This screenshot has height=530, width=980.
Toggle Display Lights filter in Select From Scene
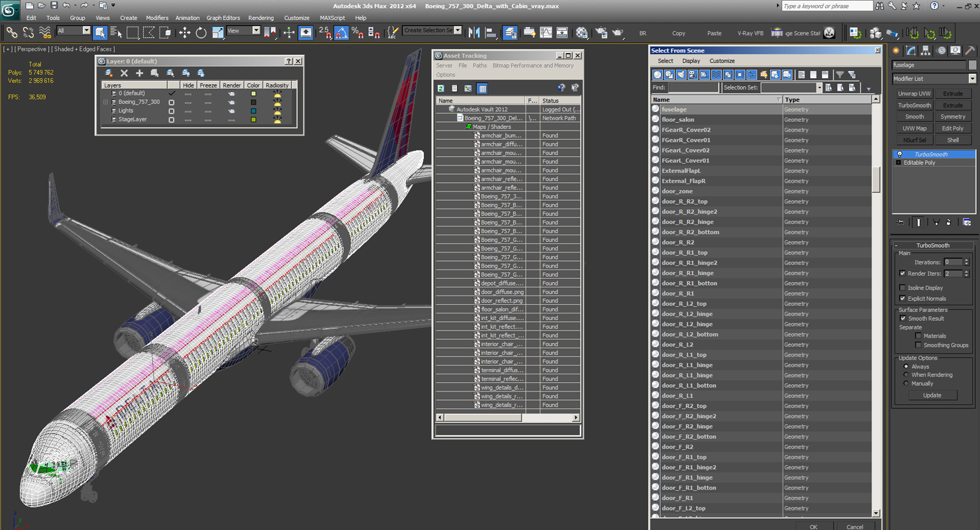click(681, 75)
